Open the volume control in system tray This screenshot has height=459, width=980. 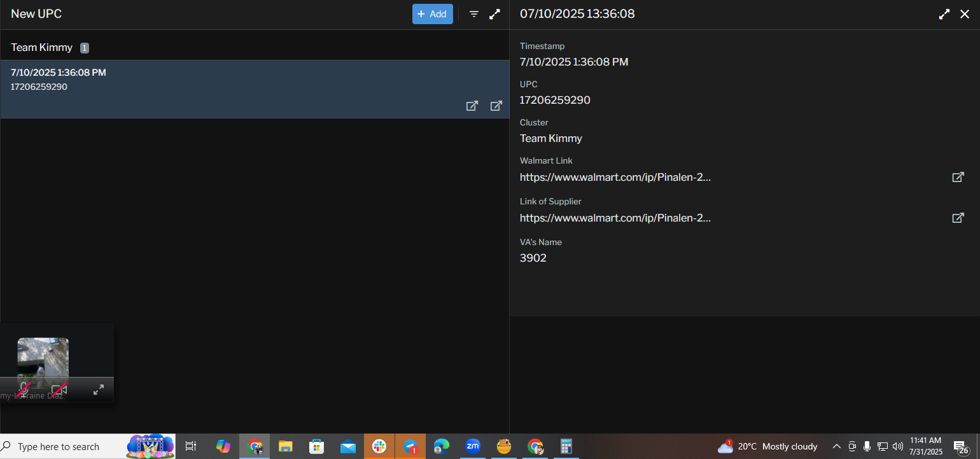click(899, 446)
